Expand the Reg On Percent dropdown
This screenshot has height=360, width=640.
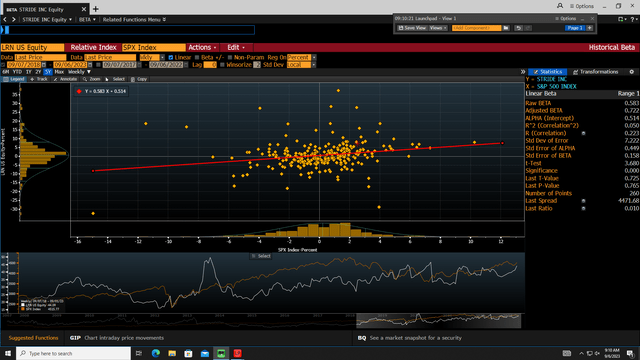tap(313, 58)
